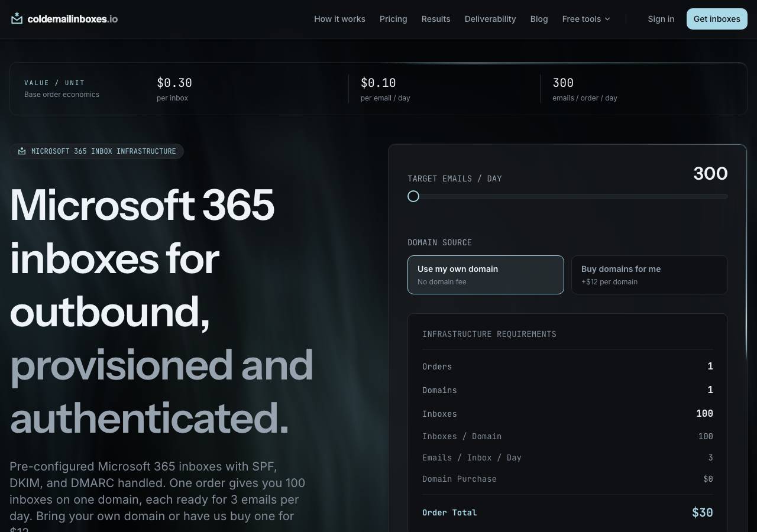
Task: Click the Inboxes row value 100
Action: pos(705,414)
